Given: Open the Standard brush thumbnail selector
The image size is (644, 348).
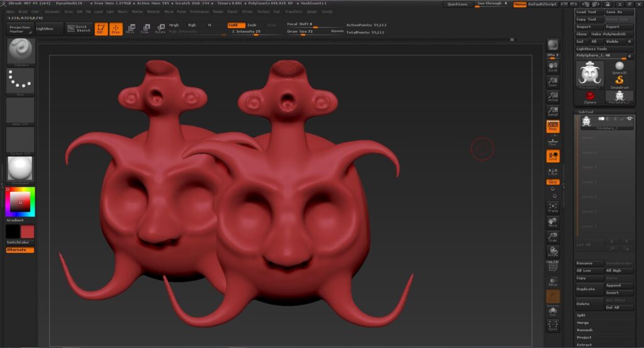Looking at the screenshot, I should point(20,52).
